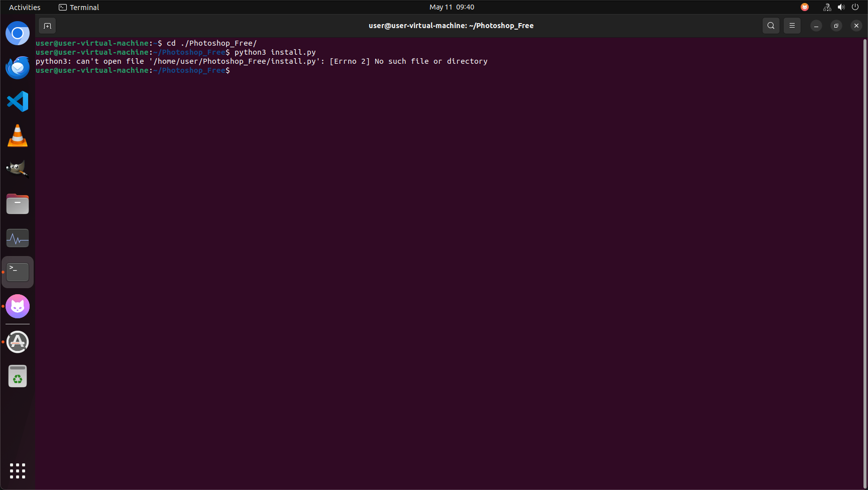The image size is (868, 490).
Task: Open the Terminal app menu in top bar
Action: (x=79, y=7)
